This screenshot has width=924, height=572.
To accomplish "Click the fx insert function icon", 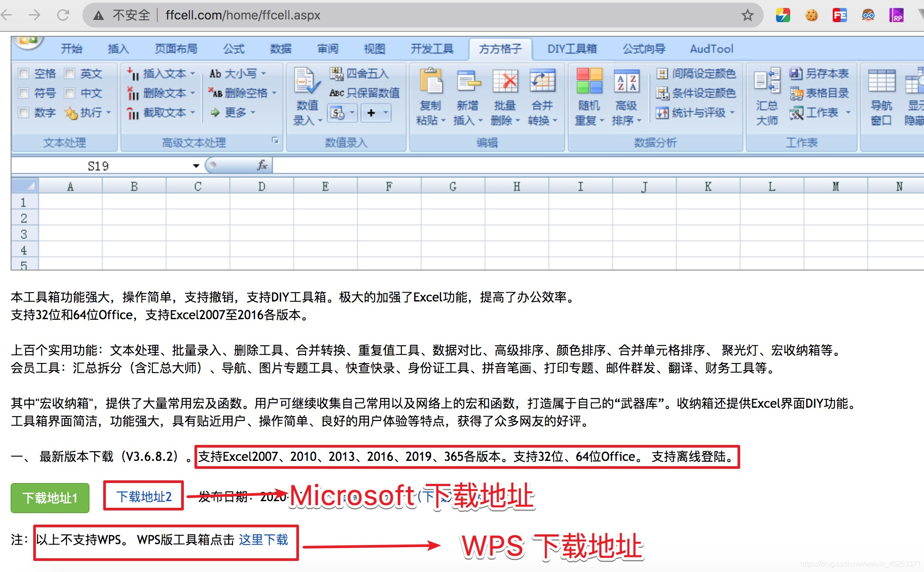I will 262,165.
